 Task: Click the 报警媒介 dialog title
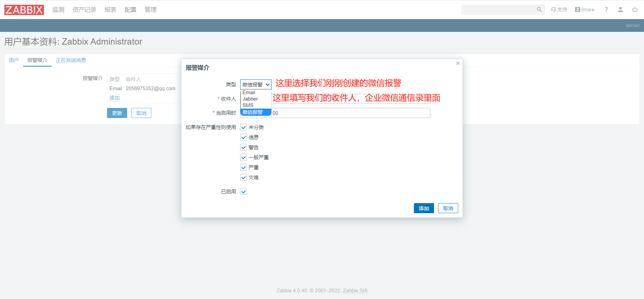pyautogui.click(x=198, y=68)
